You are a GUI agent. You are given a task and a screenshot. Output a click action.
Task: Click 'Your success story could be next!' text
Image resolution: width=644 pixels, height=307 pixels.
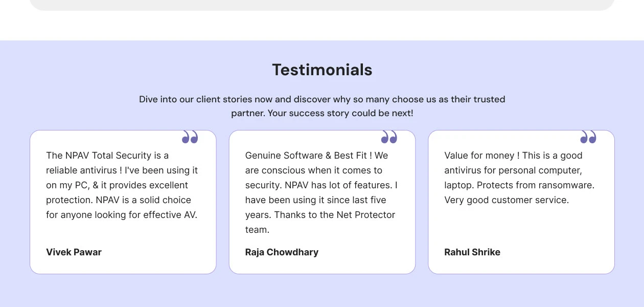pos(340,113)
